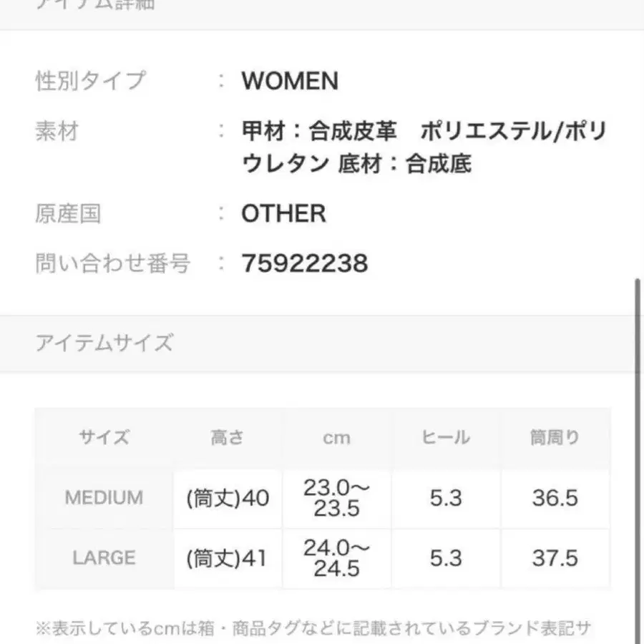Image resolution: width=644 pixels, height=644 pixels.
Task: Click the 筒周り column header
Action: point(555,438)
